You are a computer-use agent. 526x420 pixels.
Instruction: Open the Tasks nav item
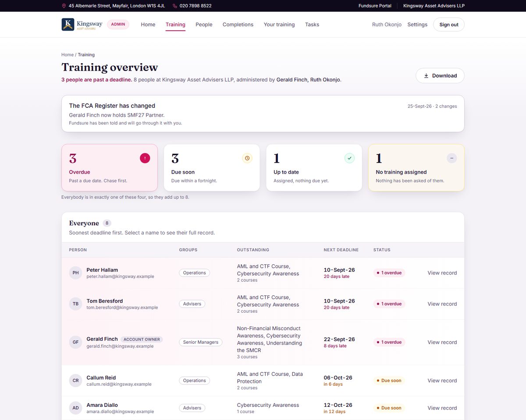coord(312,25)
